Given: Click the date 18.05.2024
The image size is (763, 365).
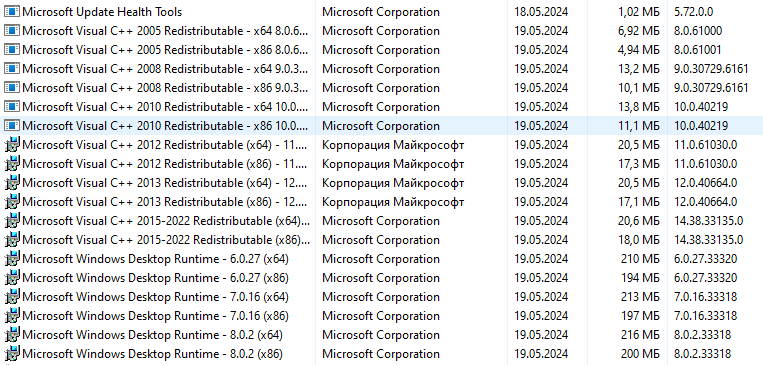Looking at the screenshot, I should pos(541,12).
